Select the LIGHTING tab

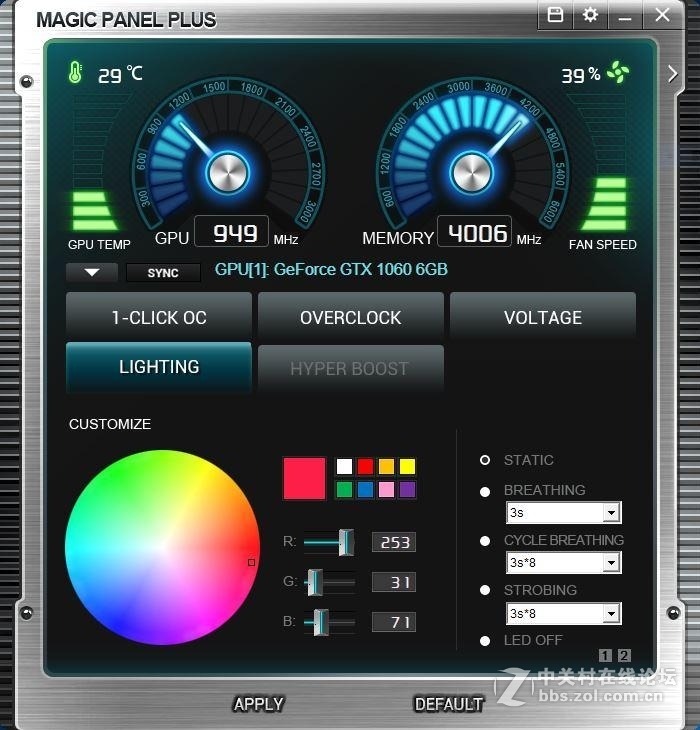[159, 367]
